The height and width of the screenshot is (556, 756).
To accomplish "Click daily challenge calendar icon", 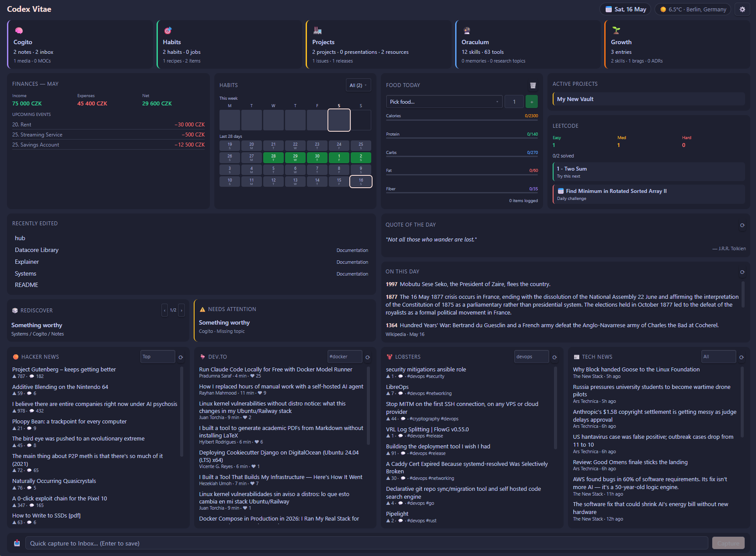I will click(x=561, y=191).
